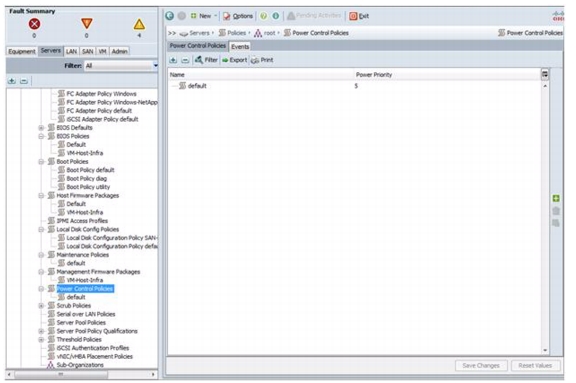The width and height of the screenshot is (576, 383).
Task: Select Sub-Organizations in tree
Action: [x=80, y=365]
